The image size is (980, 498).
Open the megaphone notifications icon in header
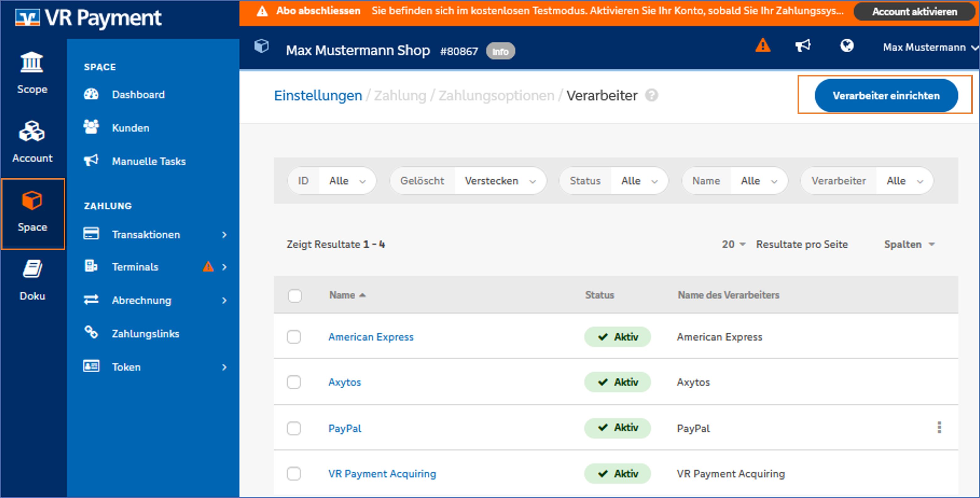803,46
